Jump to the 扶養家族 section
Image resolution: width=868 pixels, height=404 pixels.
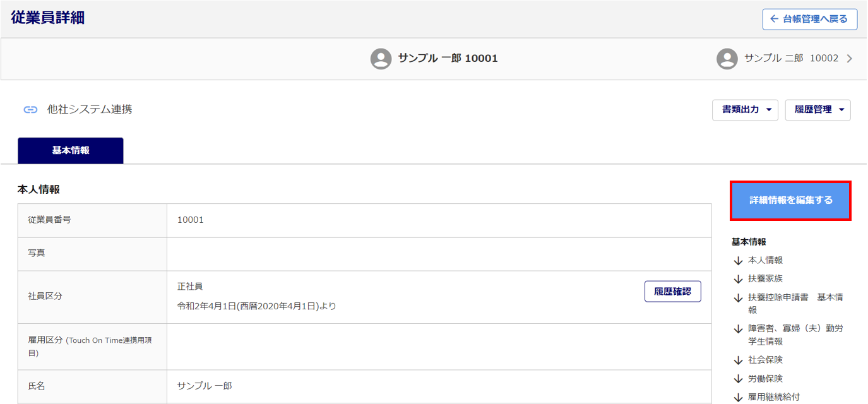[x=765, y=279]
